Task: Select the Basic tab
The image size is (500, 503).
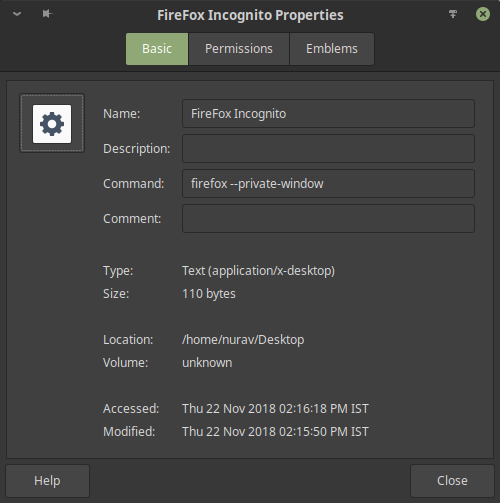Action: click(157, 49)
